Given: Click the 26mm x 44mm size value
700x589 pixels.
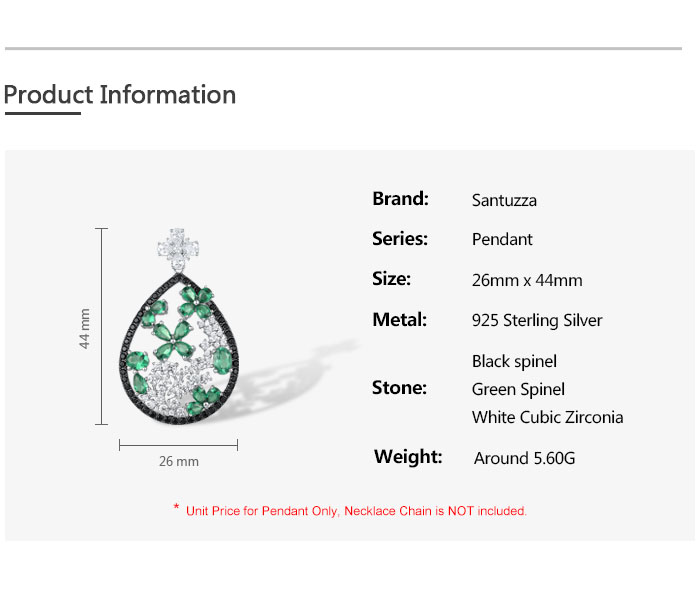Looking at the screenshot, I should pyautogui.click(x=527, y=280).
